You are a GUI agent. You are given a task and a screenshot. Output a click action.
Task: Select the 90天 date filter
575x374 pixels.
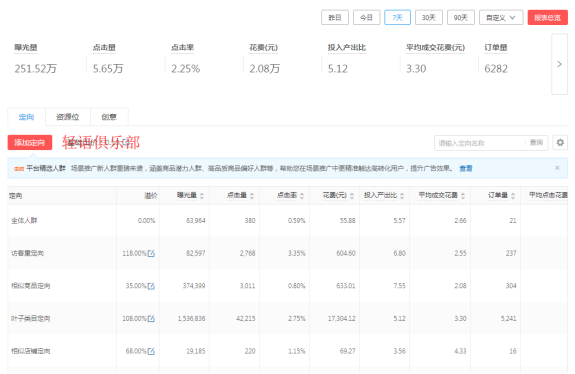click(x=461, y=18)
